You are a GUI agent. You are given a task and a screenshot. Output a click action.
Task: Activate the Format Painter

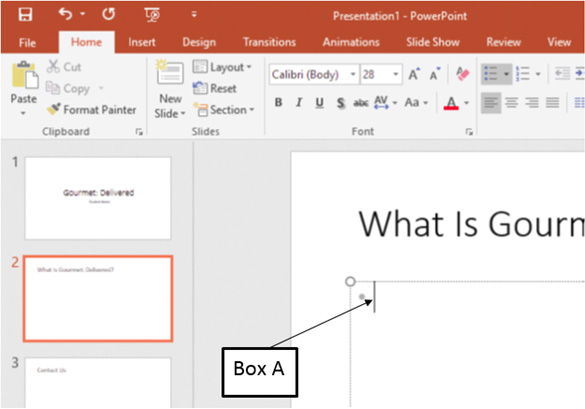(91, 110)
